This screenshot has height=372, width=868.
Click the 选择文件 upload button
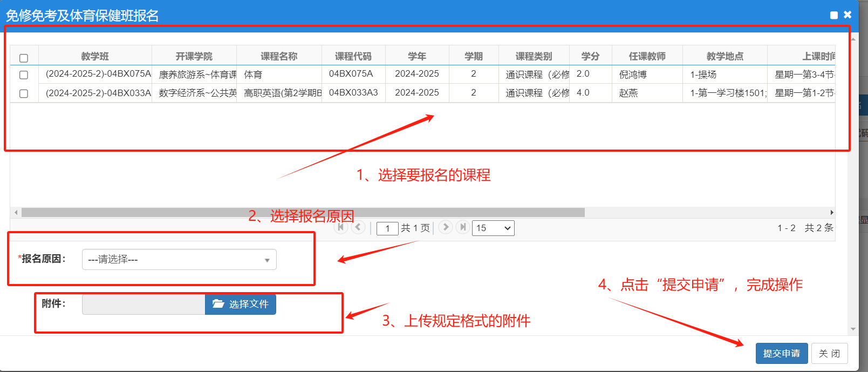(x=241, y=305)
